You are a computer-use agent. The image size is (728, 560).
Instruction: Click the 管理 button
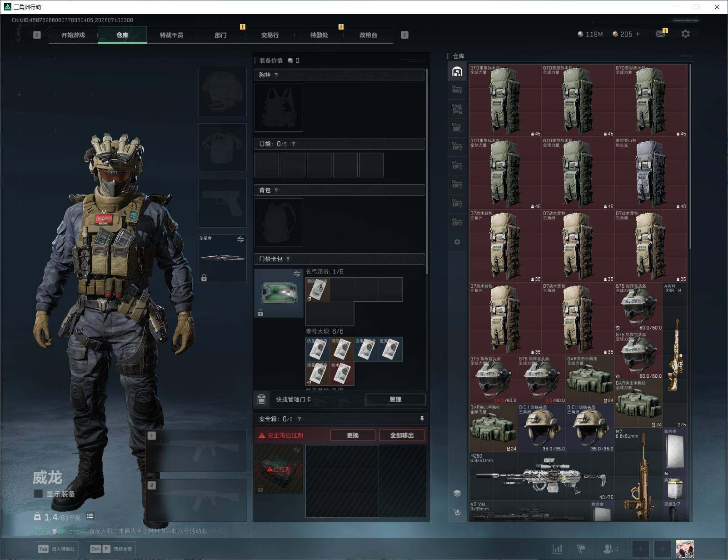395,400
